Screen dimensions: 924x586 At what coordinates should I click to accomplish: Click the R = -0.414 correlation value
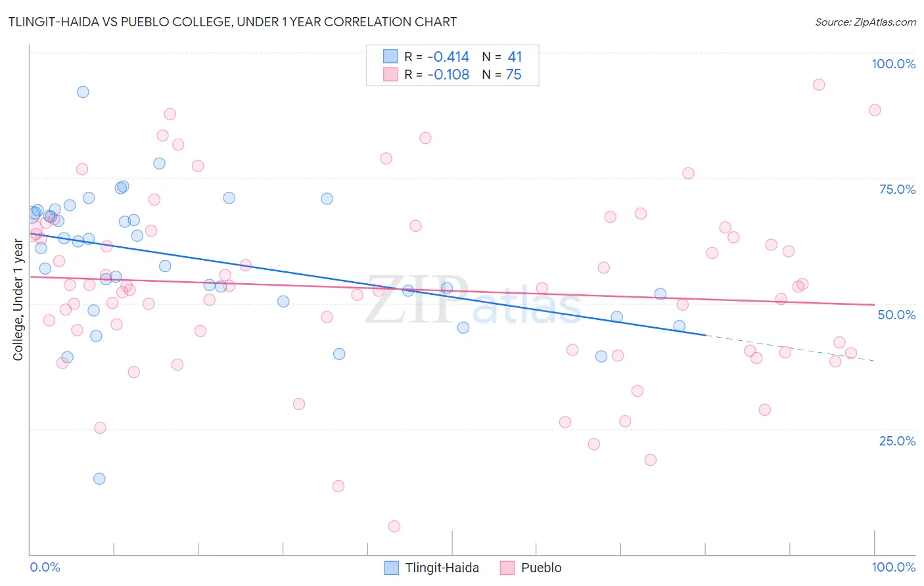(436, 56)
